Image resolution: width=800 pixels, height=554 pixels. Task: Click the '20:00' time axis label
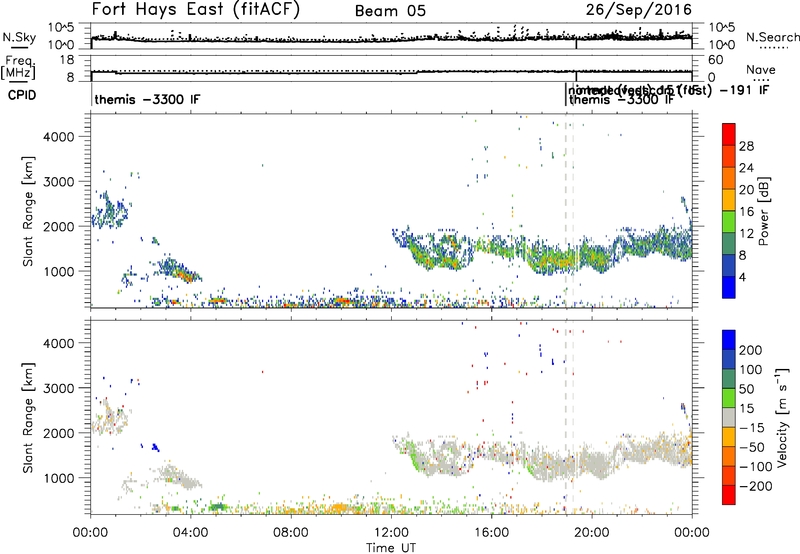click(592, 533)
